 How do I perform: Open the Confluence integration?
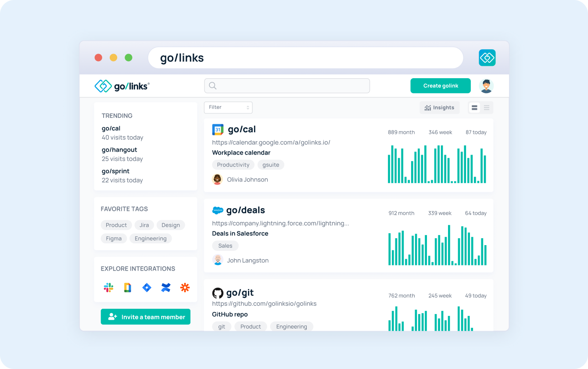166,288
